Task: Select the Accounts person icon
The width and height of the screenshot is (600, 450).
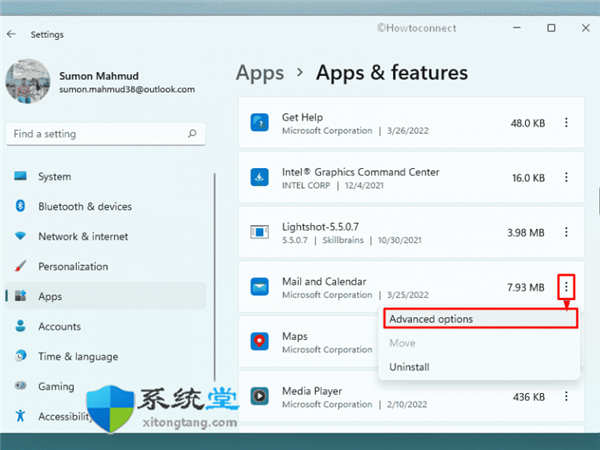Action: 20,326
